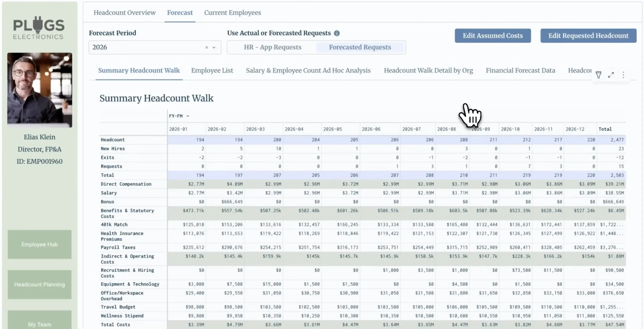Open the filter icon above the table

(599, 75)
